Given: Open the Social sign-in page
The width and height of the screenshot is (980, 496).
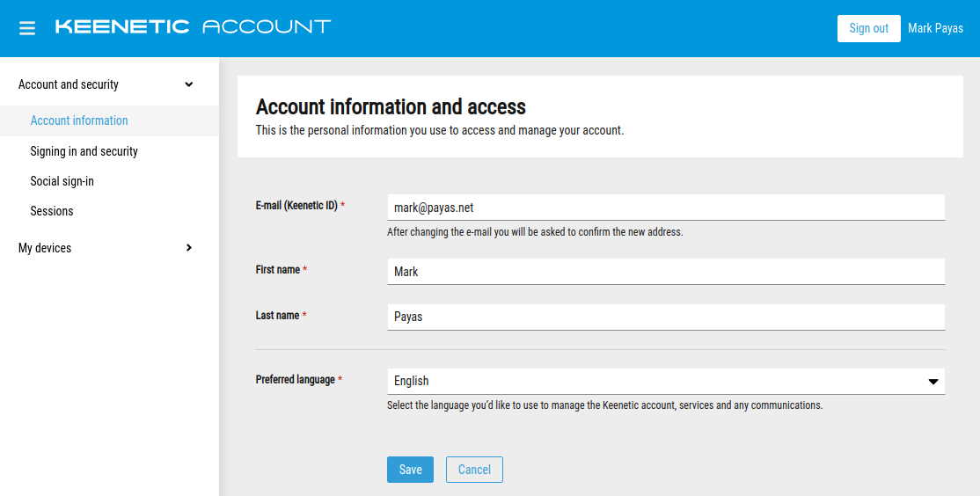Looking at the screenshot, I should [x=62, y=181].
